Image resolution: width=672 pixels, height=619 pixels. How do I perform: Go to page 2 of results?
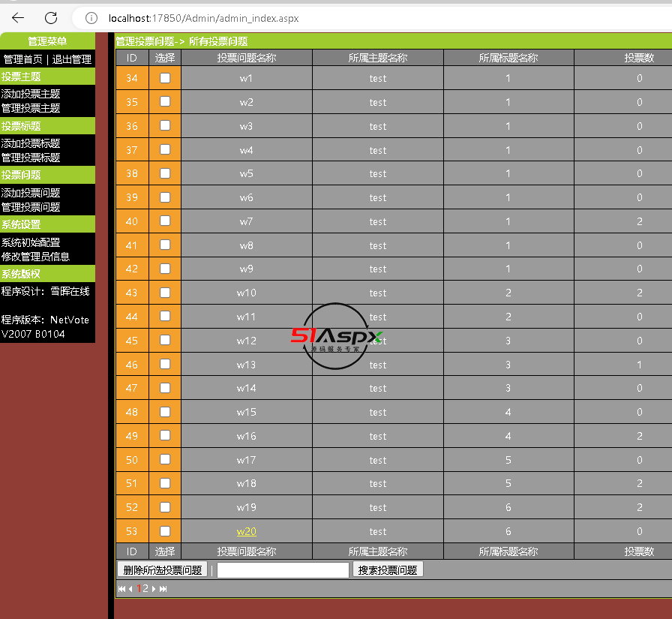145,588
